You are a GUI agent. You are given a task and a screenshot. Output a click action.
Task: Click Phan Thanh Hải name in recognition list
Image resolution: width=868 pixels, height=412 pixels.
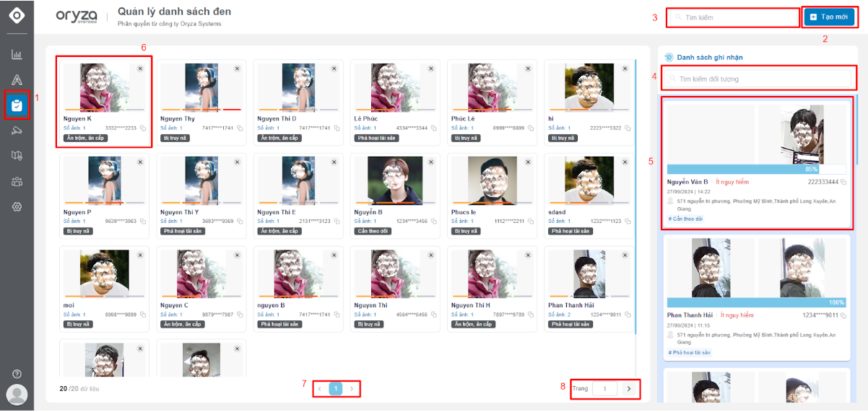pyautogui.click(x=690, y=315)
